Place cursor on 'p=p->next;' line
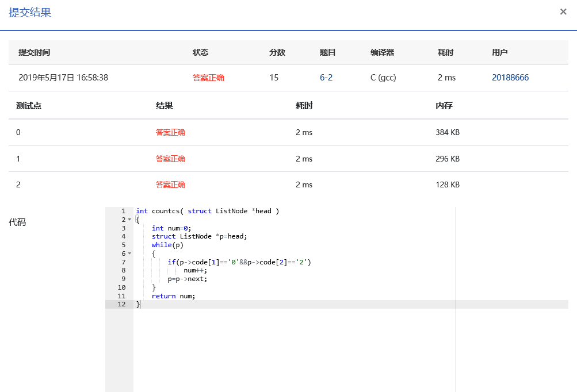 pos(188,279)
